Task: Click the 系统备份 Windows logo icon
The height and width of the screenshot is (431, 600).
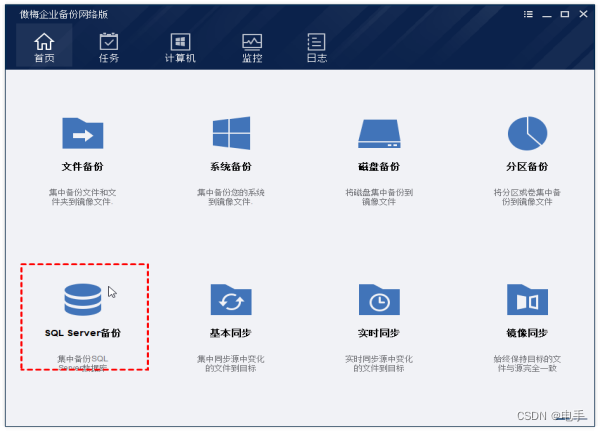Action: click(x=231, y=133)
